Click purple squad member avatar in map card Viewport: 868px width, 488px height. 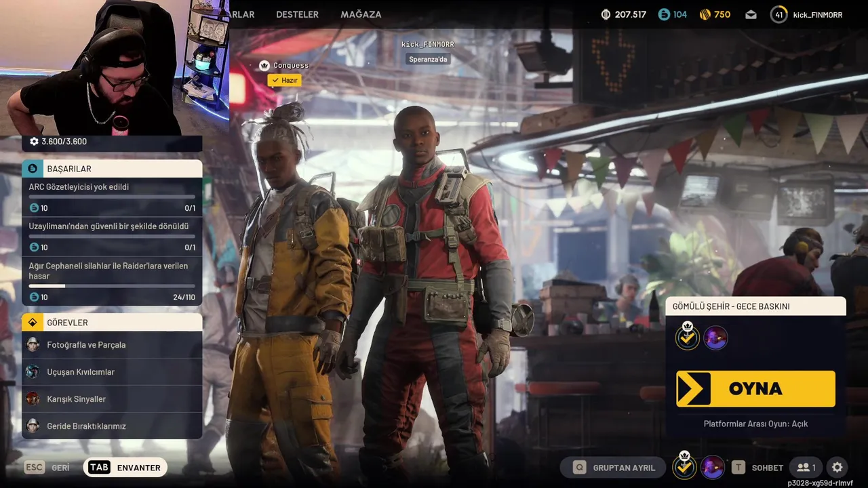click(715, 338)
